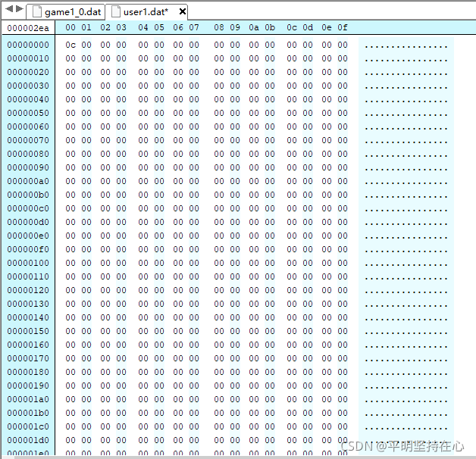
Task: Click the row offset 000000c0
Action: (28, 209)
